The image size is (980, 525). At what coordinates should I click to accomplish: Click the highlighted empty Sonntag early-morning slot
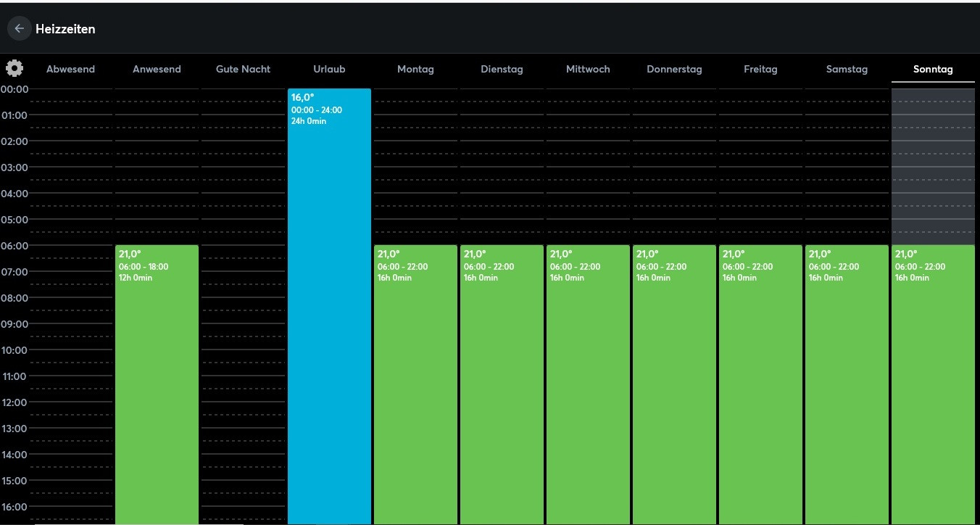(x=933, y=167)
